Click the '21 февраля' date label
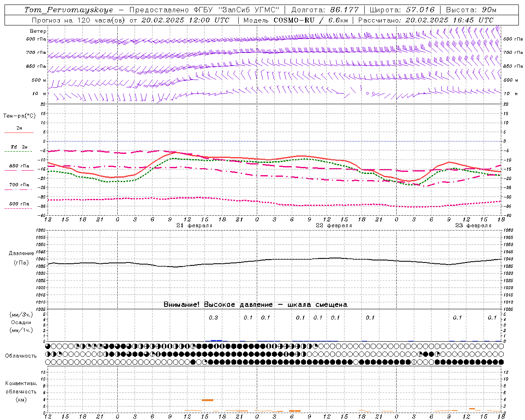525x420 pixels. (194, 226)
